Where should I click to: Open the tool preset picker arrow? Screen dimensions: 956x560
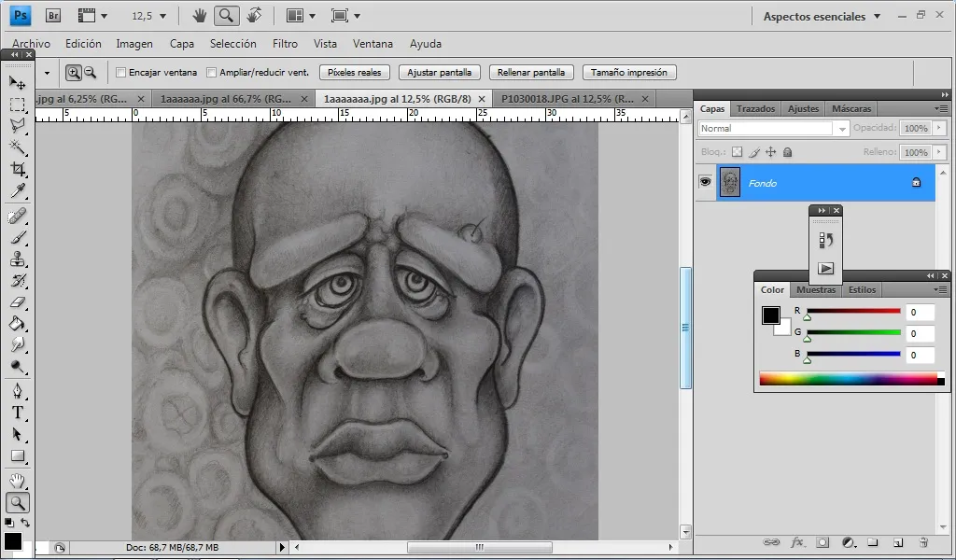pyautogui.click(x=47, y=73)
